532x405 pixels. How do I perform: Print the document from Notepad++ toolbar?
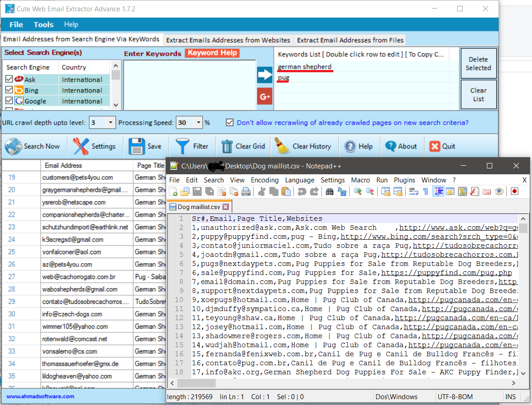pos(246,192)
